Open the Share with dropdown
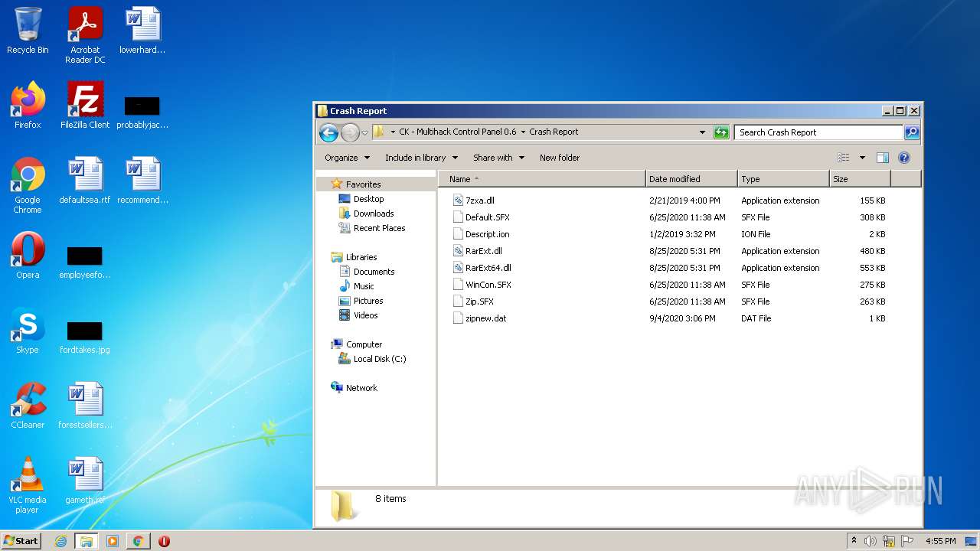 pos(498,158)
